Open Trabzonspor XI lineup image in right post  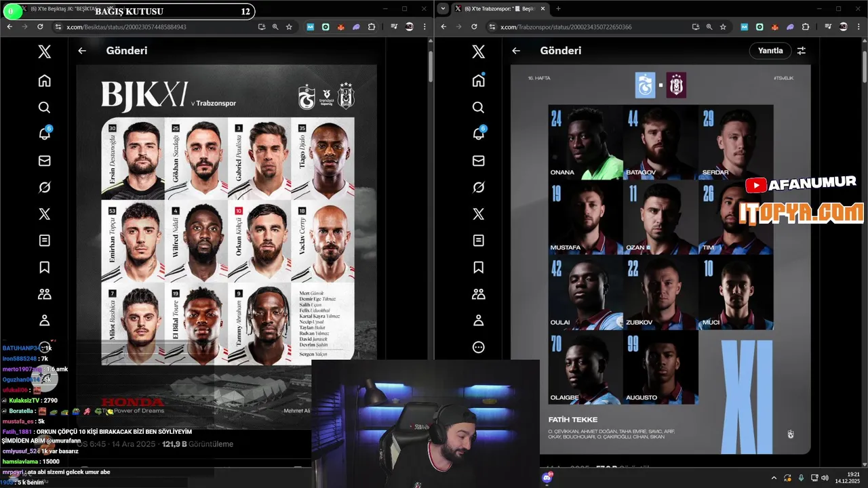[x=660, y=260]
